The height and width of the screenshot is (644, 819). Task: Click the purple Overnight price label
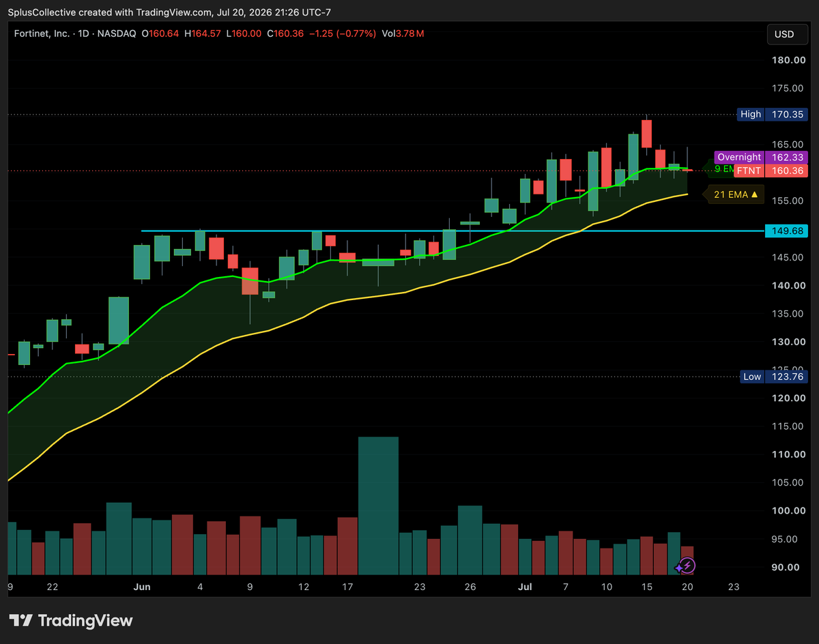pyautogui.click(x=761, y=157)
